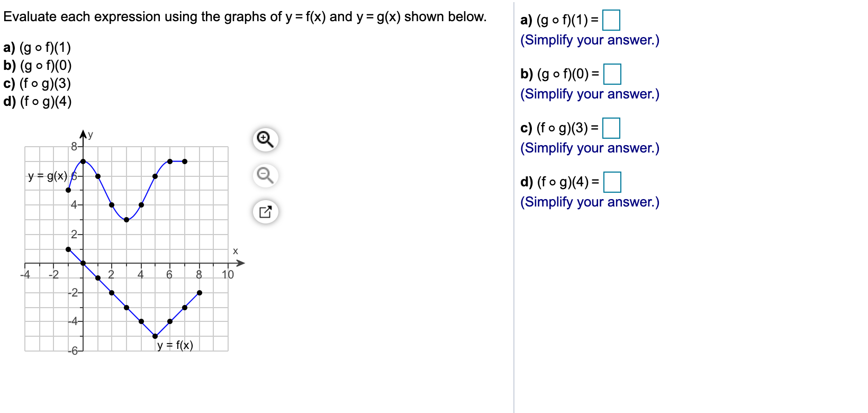Click the minimum point of g at x=3
This screenshot has height=413, width=868.
126,219
